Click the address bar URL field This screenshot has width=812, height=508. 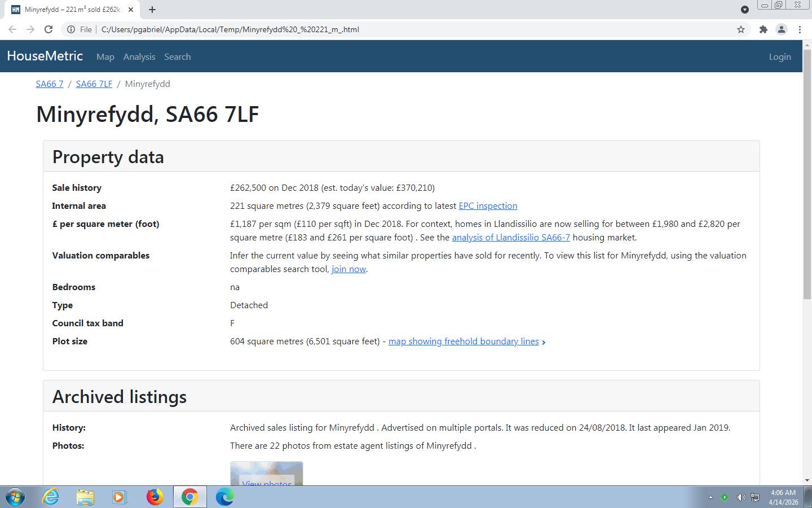395,29
